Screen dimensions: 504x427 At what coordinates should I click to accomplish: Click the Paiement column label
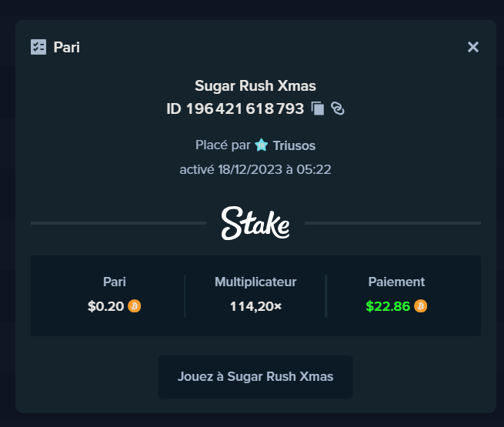coord(396,282)
